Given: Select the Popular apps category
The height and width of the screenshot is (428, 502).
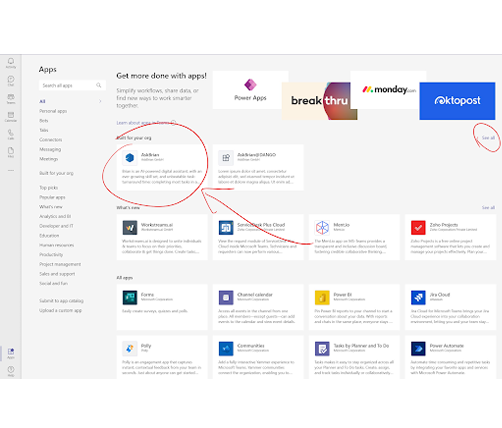Looking at the screenshot, I should point(52,197).
